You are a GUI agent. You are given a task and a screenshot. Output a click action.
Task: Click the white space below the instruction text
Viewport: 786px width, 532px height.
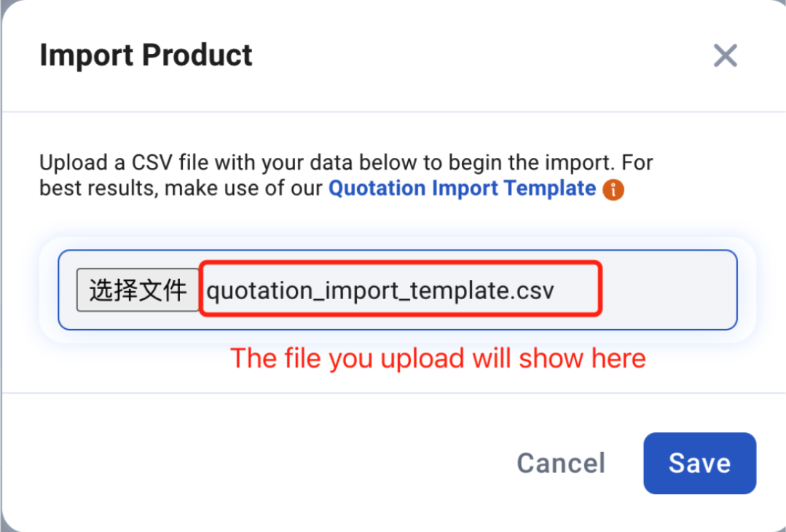click(x=393, y=218)
